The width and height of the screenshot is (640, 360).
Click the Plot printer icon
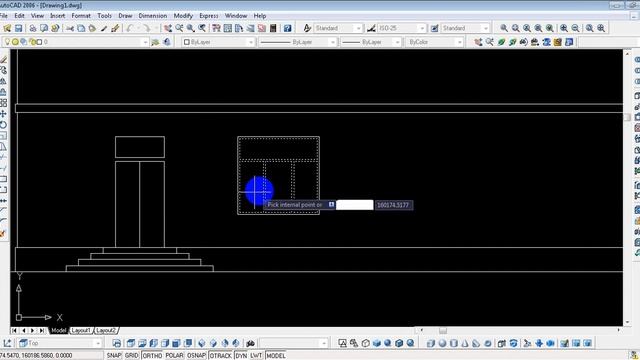(33, 28)
